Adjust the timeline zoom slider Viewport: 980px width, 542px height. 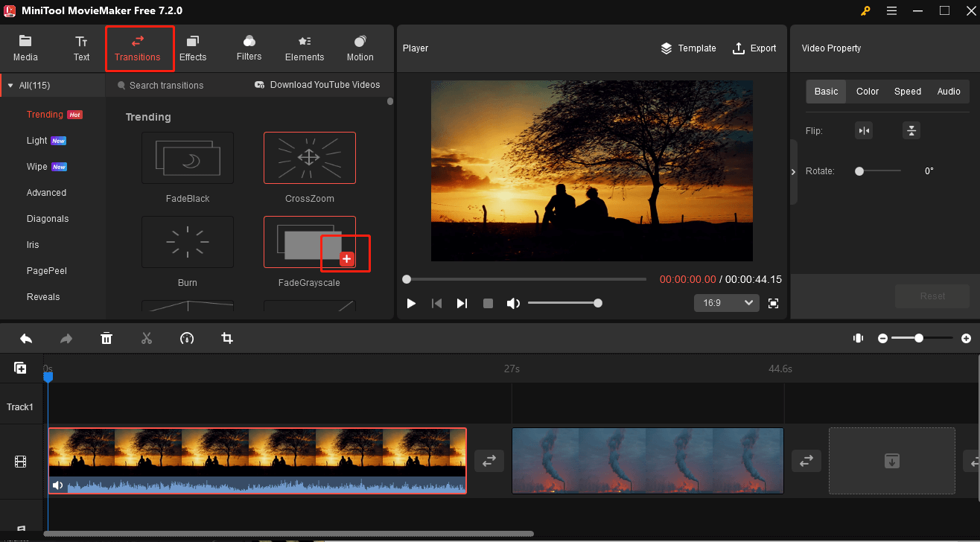pyautogui.click(x=922, y=338)
